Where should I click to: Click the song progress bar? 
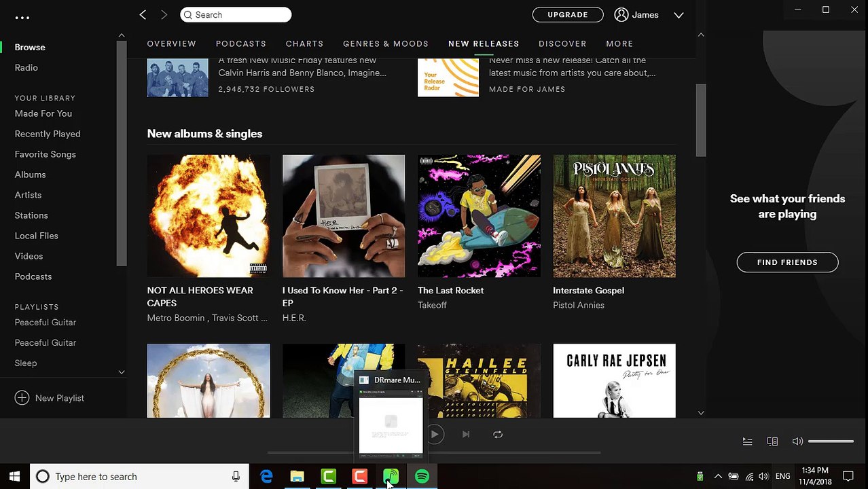click(x=435, y=452)
